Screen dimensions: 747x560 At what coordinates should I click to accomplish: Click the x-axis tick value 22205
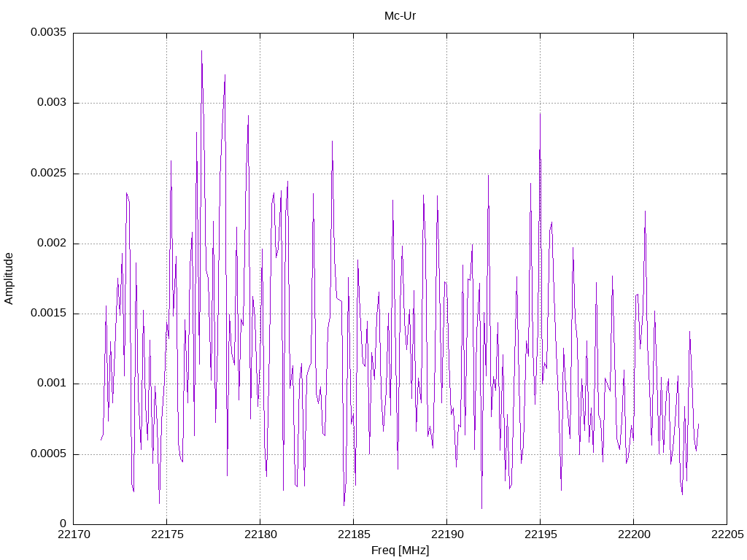(727, 534)
